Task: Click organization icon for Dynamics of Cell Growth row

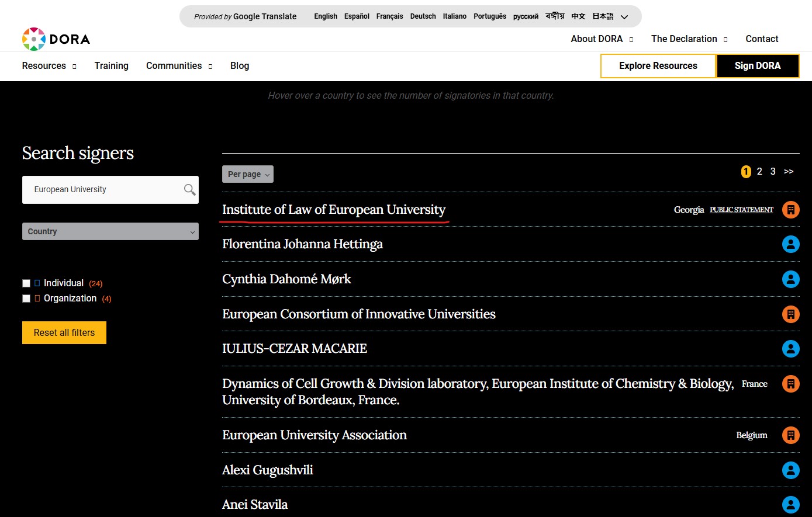Action: 790,384
